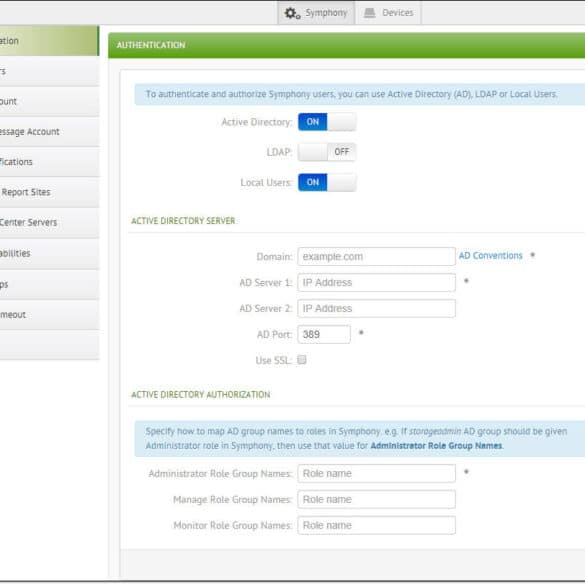Image resolution: width=585 pixels, height=585 pixels.
Task: Turn off the Local Users switch
Action: [327, 182]
